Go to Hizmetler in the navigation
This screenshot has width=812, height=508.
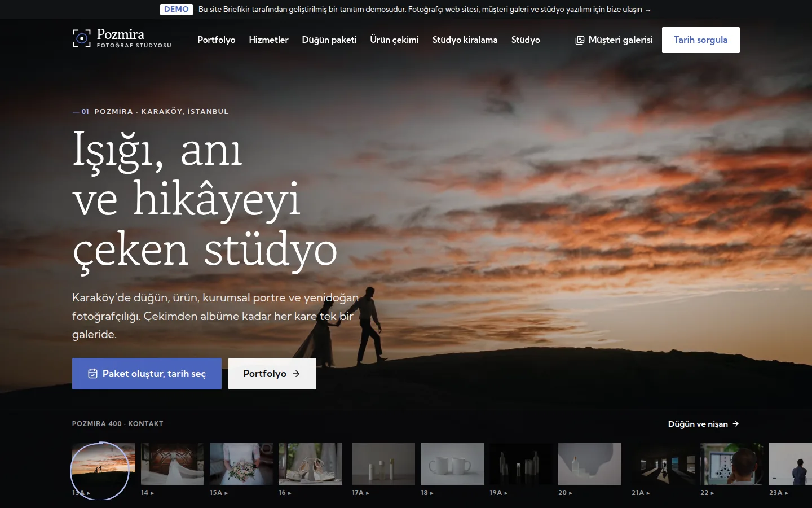click(268, 40)
